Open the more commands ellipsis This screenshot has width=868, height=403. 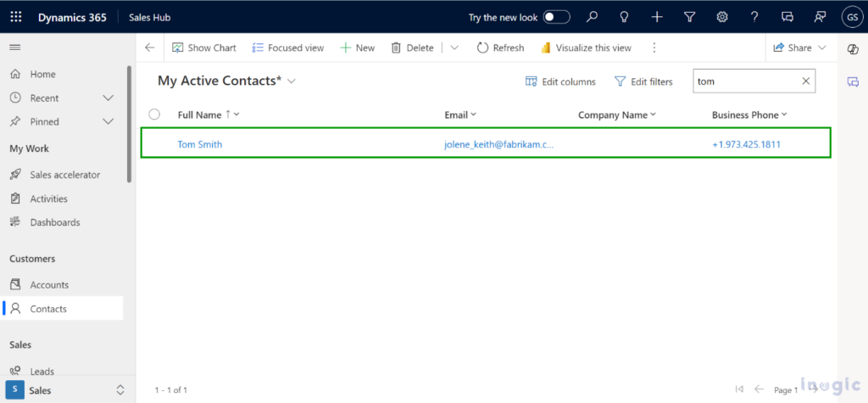pyautogui.click(x=654, y=48)
